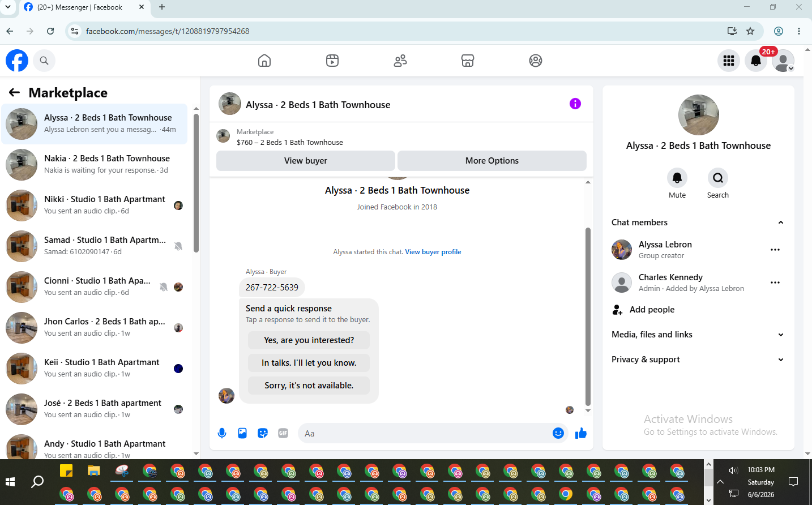This screenshot has height=505, width=812.
Task: Open the Nikki Studio 1 Bath Apartment chat
Action: click(x=95, y=206)
